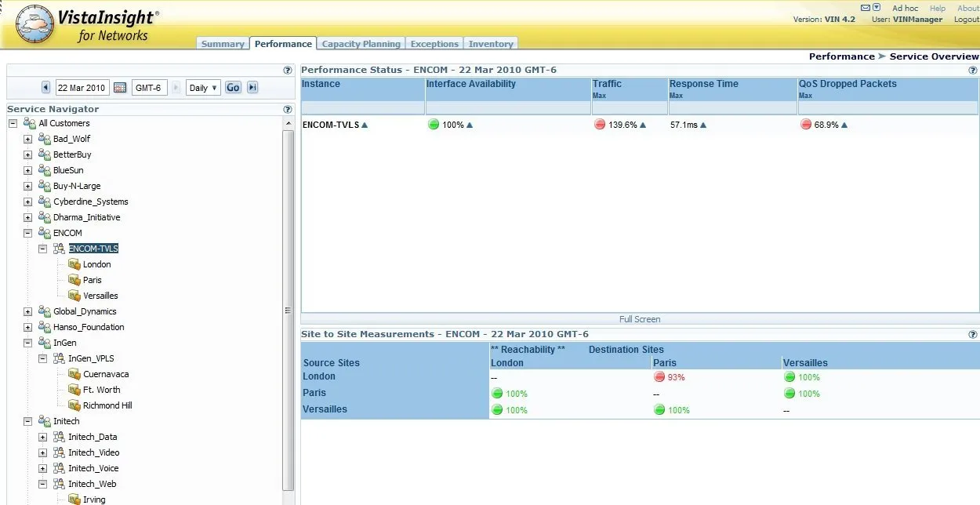Screen dimensions: 980x505
Task: Collapse the All Customers tree node
Action: 13,123
